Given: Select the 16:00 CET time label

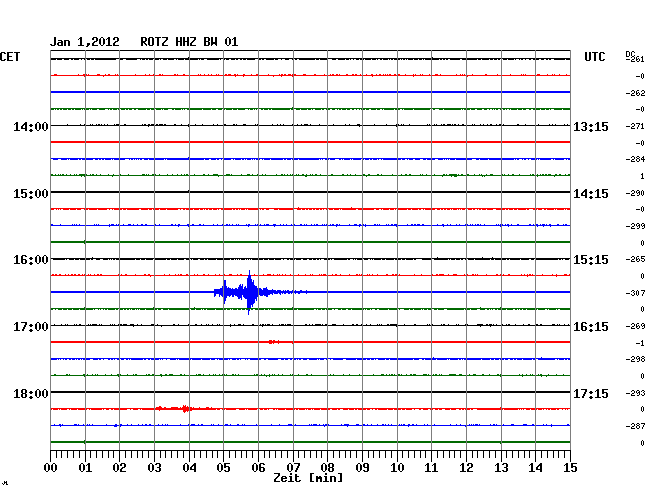Looking at the screenshot, I should pos(31,260).
